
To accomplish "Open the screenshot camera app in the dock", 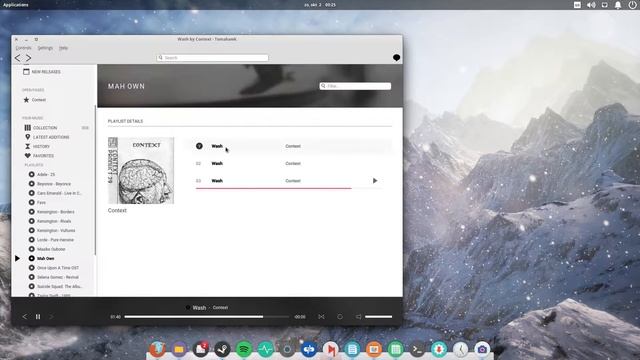I will tap(482, 349).
